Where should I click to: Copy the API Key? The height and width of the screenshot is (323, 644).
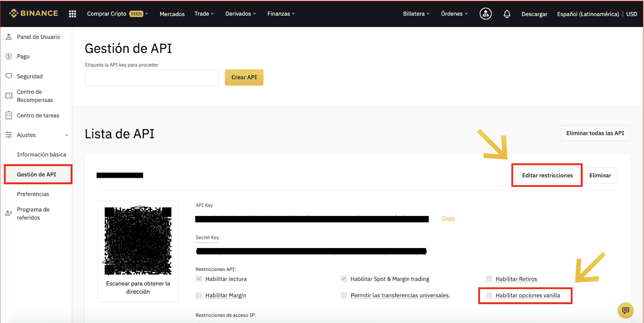click(448, 219)
